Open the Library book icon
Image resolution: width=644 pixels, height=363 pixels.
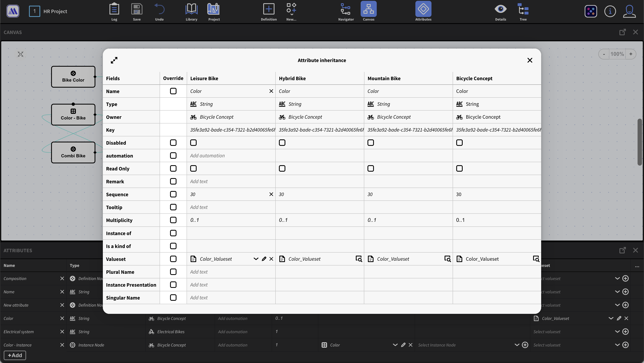pyautogui.click(x=191, y=9)
